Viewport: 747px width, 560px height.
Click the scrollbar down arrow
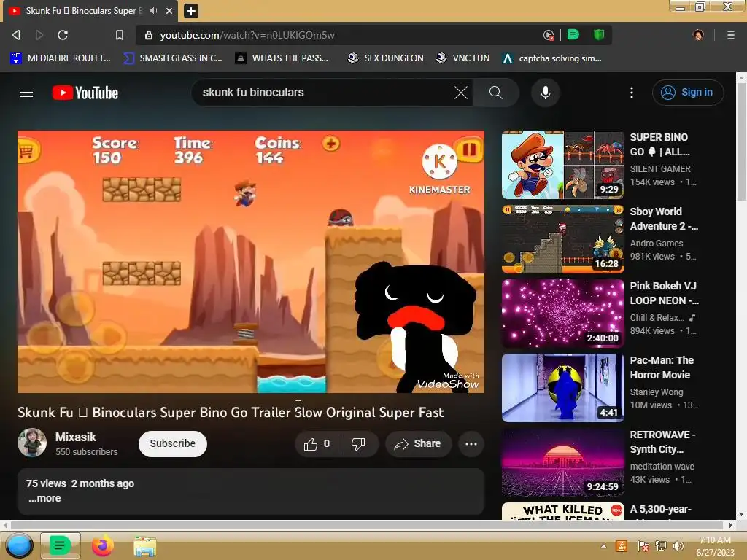tap(741, 514)
